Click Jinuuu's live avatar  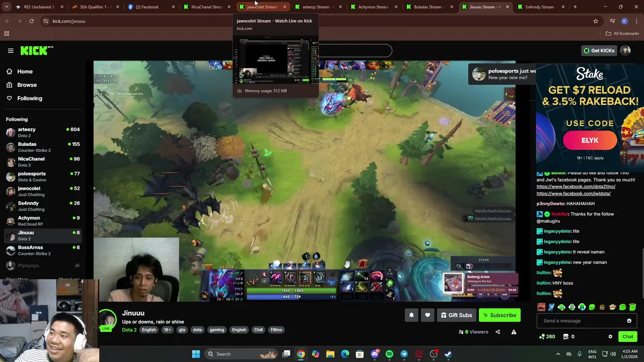coord(107,320)
